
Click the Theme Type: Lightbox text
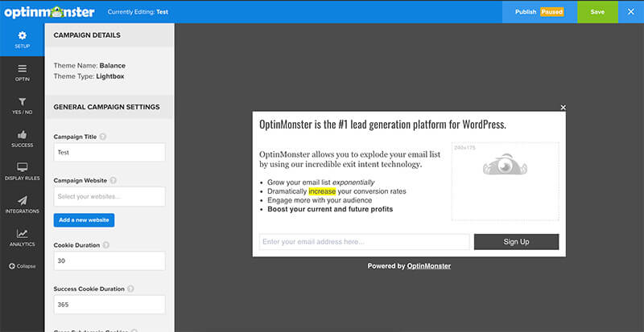click(89, 76)
